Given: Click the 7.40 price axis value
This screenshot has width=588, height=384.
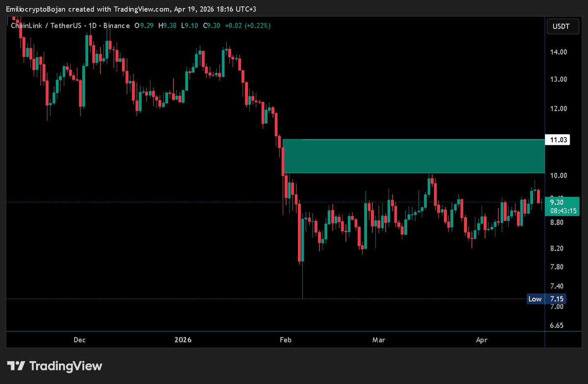Looking at the screenshot, I should (557, 287).
